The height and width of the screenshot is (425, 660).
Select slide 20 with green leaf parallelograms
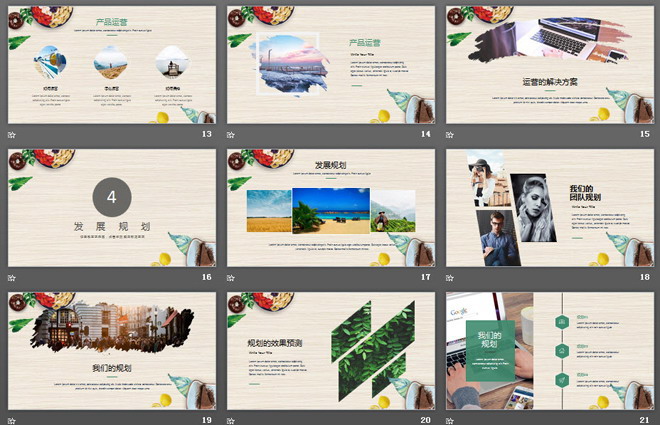tap(330, 350)
